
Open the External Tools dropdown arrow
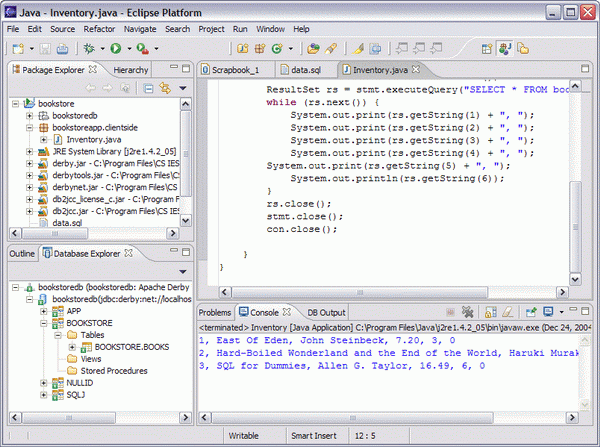(x=156, y=49)
